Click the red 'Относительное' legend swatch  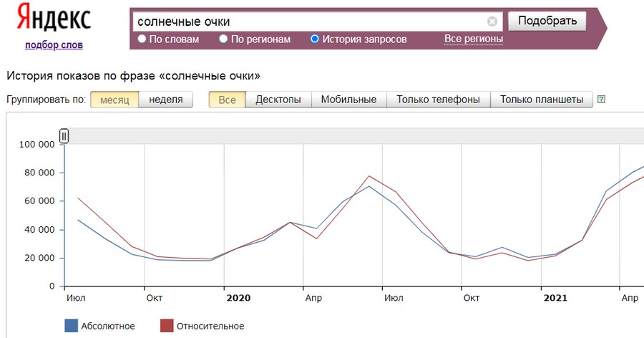tap(166, 326)
